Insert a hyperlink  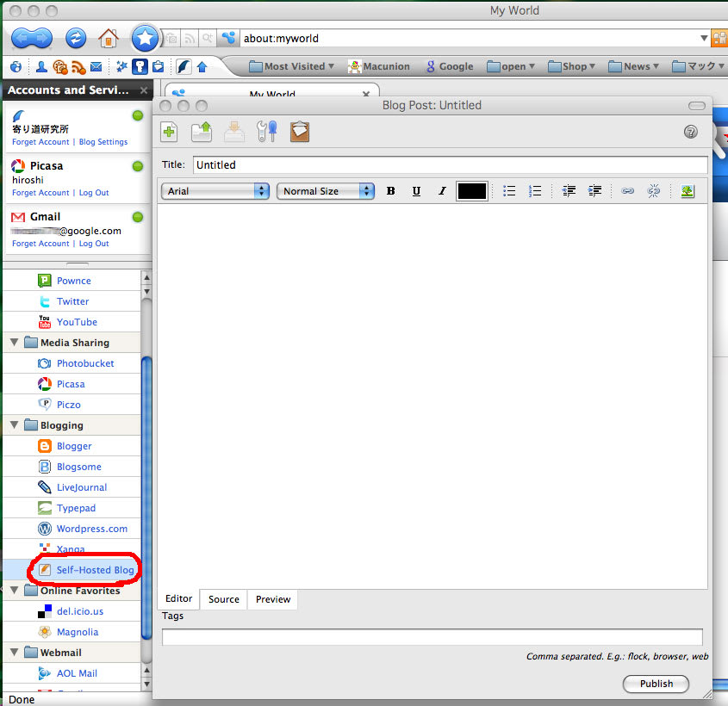pos(627,191)
